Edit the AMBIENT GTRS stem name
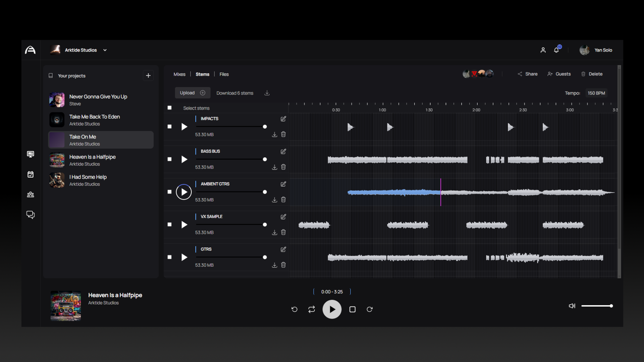Image resolution: width=644 pixels, height=362 pixels. tap(283, 184)
